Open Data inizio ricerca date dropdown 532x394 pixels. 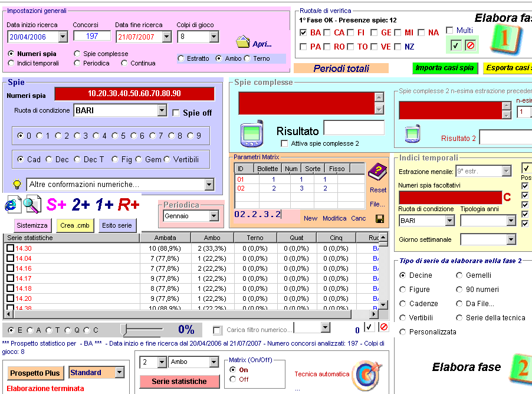pyautogui.click(x=63, y=37)
